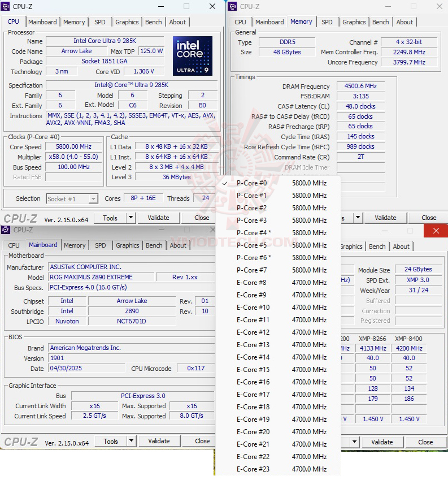Select E-Core #12 in core list

tap(279, 332)
